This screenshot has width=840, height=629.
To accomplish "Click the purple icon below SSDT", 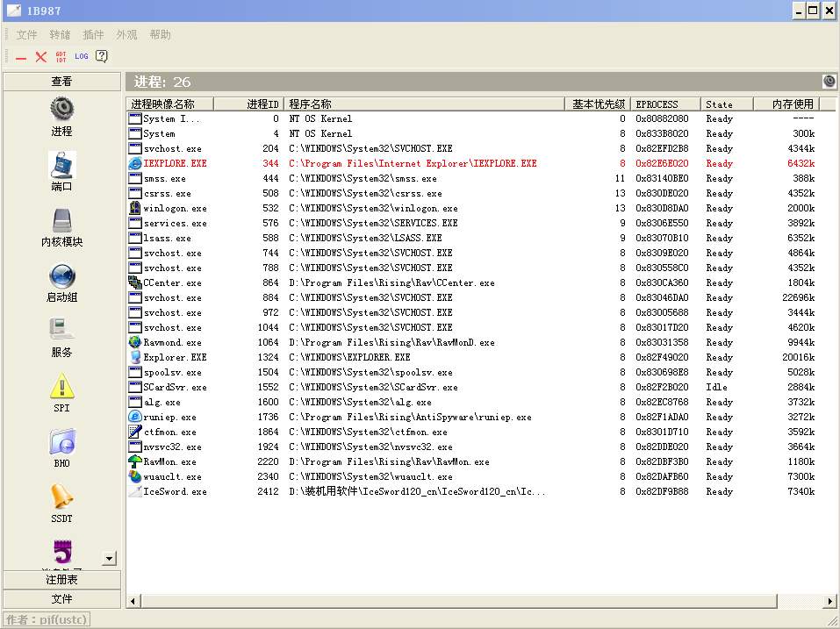I will (62, 552).
